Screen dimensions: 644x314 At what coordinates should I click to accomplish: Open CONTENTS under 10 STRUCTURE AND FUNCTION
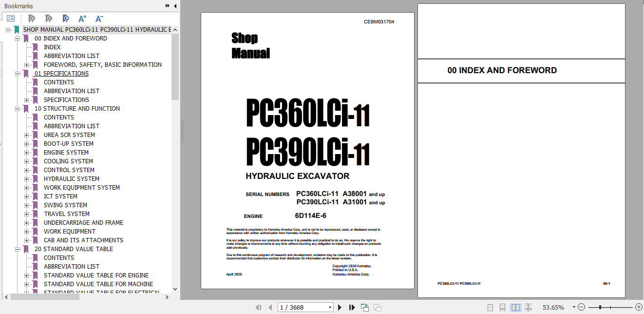click(59, 118)
